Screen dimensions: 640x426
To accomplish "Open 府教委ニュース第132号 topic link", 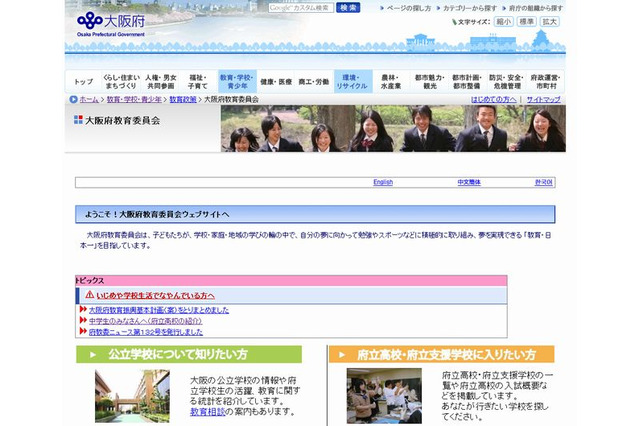I will pyautogui.click(x=146, y=332).
